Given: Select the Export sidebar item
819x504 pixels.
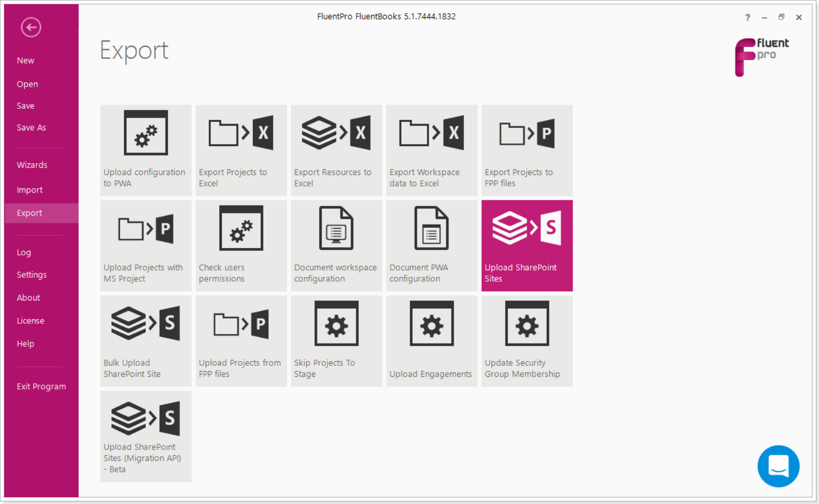Looking at the screenshot, I should pos(42,213).
